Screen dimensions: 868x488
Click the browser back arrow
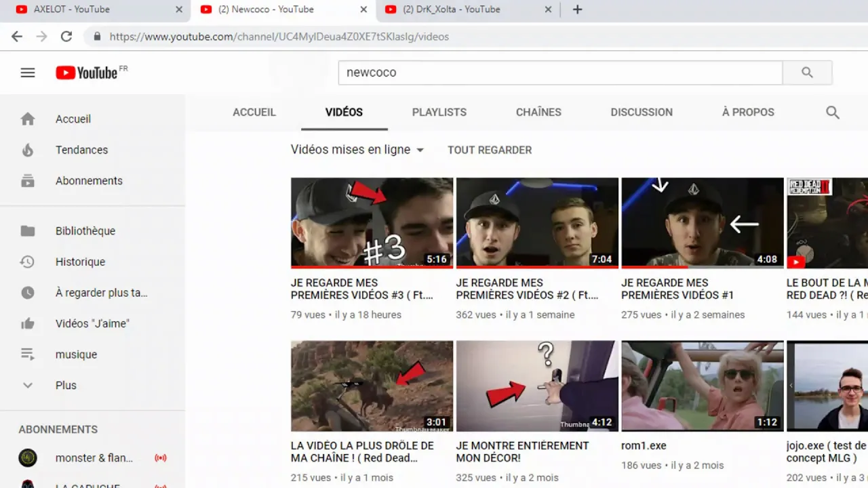click(17, 37)
